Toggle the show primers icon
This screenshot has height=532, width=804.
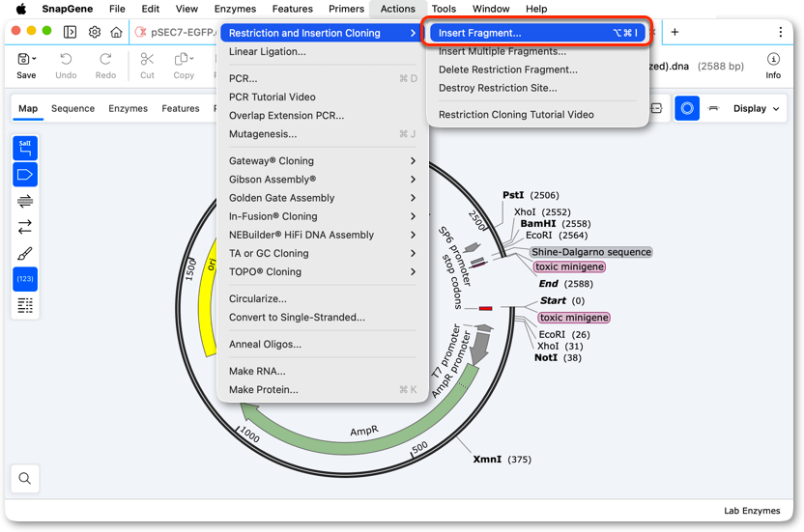pos(25,201)
